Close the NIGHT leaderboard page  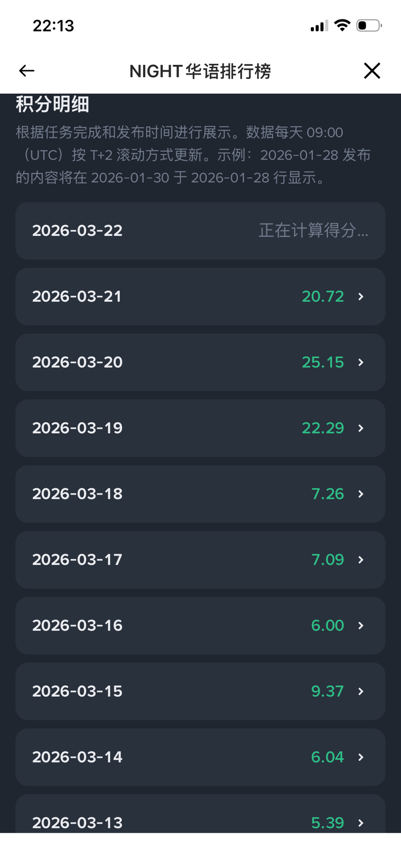coord(372,71)
